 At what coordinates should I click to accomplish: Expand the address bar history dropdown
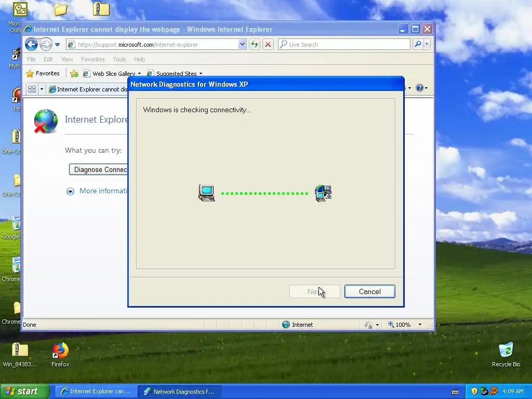point(242,45)
